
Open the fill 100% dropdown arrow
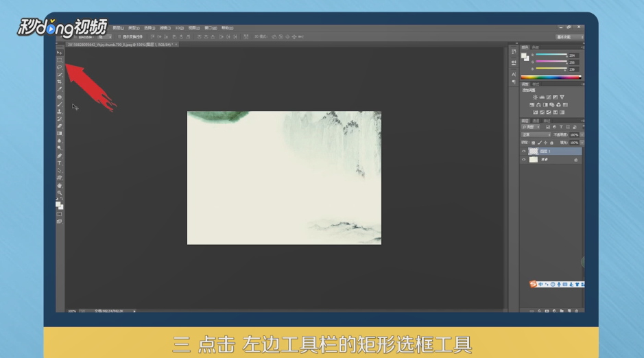582,143
